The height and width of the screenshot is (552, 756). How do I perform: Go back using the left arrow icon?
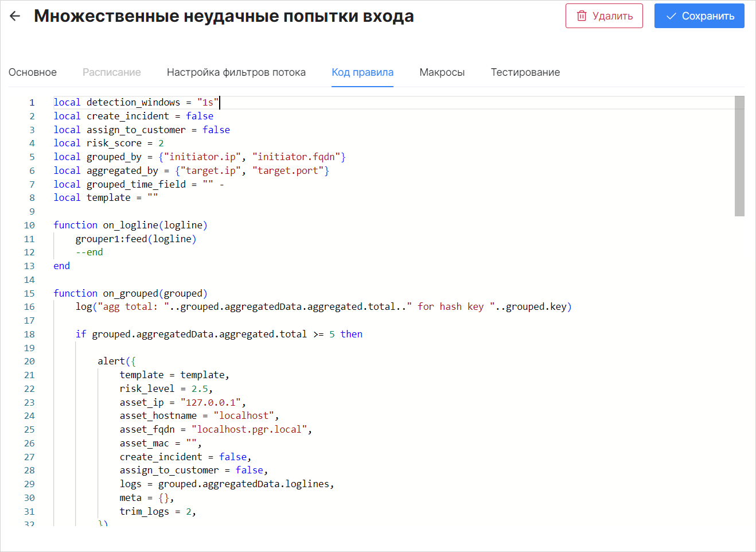point(15,16)
